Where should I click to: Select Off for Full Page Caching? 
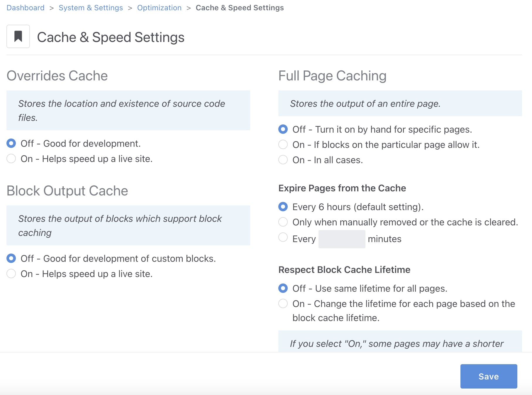coord(283,129)
